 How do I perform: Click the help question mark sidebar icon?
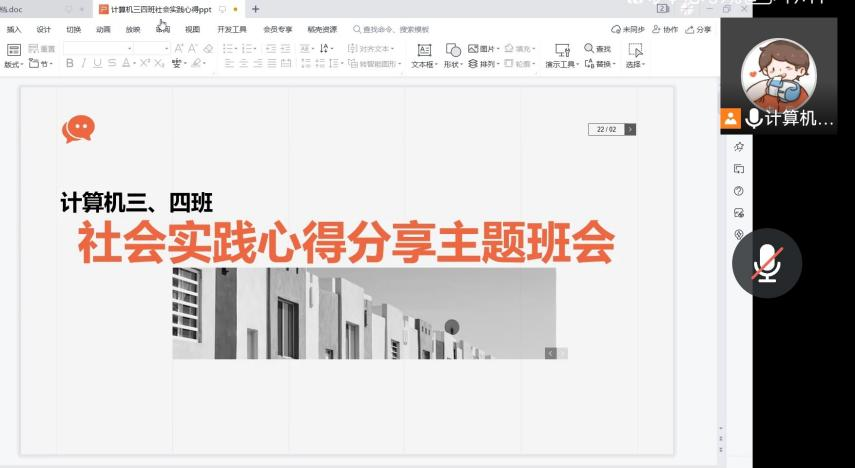click(x=739, y=190)
